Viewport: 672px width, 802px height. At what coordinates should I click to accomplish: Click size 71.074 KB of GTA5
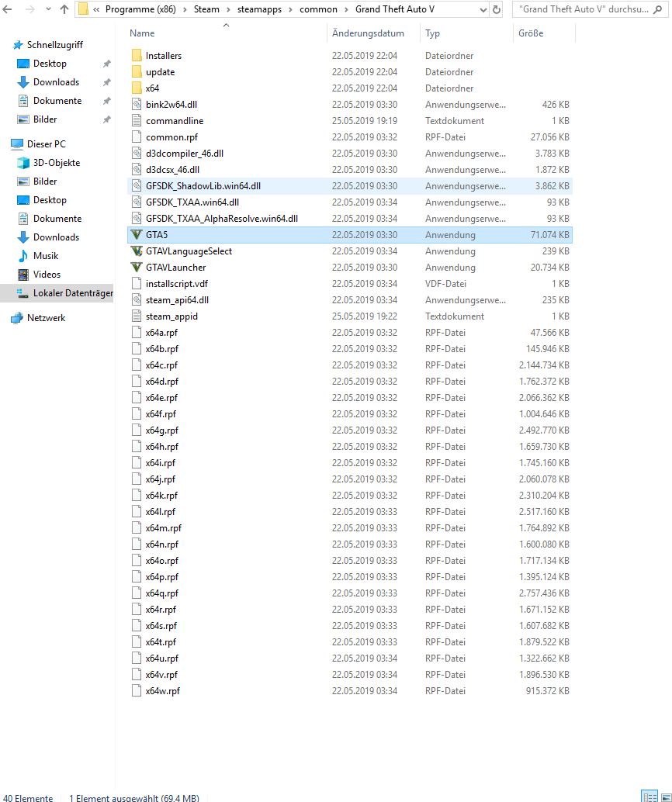tap(549, 235)
